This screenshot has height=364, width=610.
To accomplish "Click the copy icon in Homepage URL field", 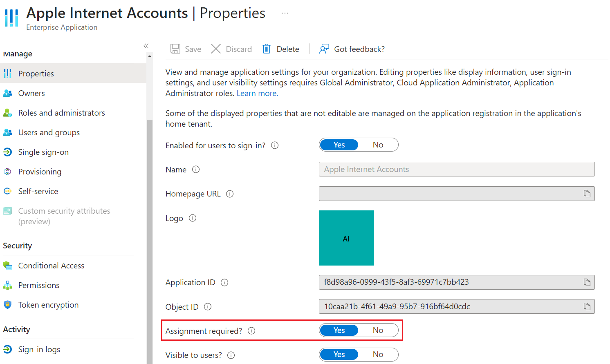I will click(x=587, y=194).
